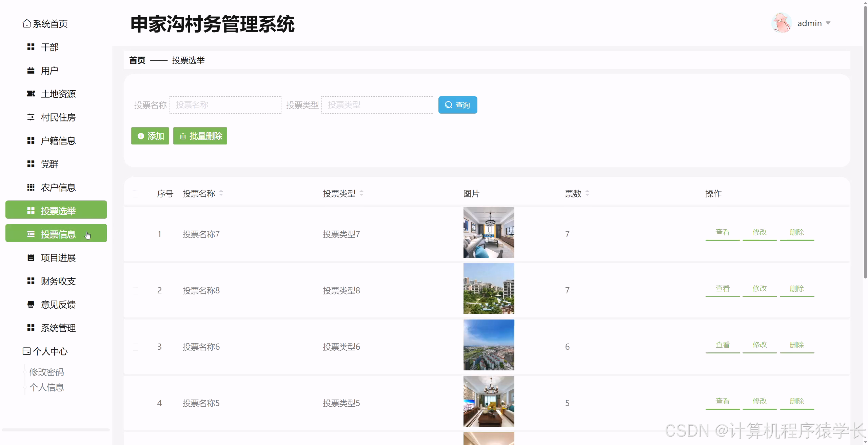Toggle the select-all checkbox in table header
The image size is (868, 445).
(x=135, y=193)
